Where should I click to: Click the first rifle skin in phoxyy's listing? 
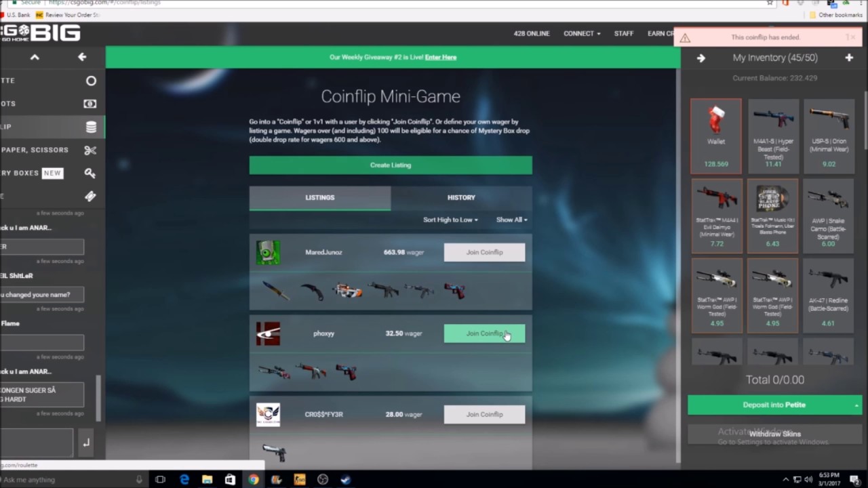274,371
